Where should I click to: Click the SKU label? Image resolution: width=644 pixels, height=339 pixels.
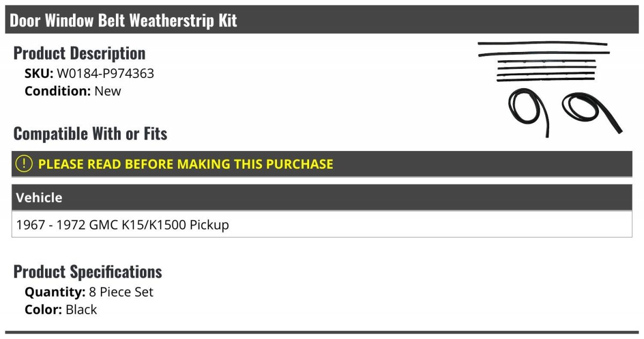click(x=39, y=74)
